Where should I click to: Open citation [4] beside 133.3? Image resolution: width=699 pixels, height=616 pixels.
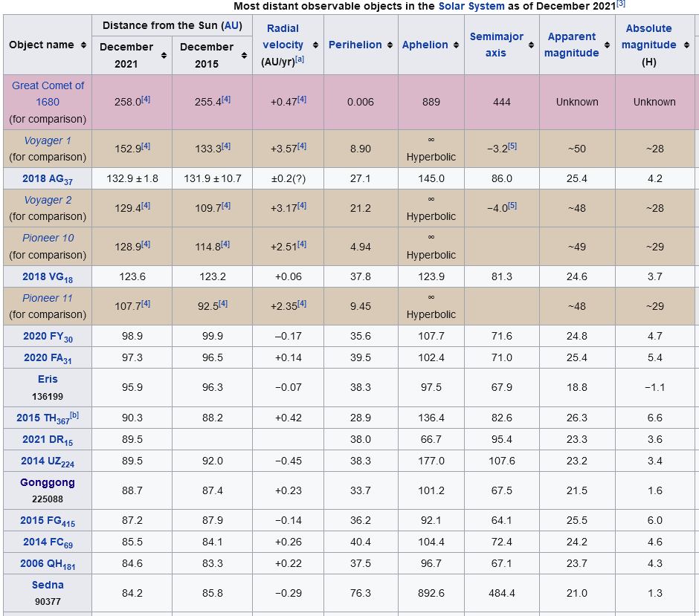pos(226,146)
